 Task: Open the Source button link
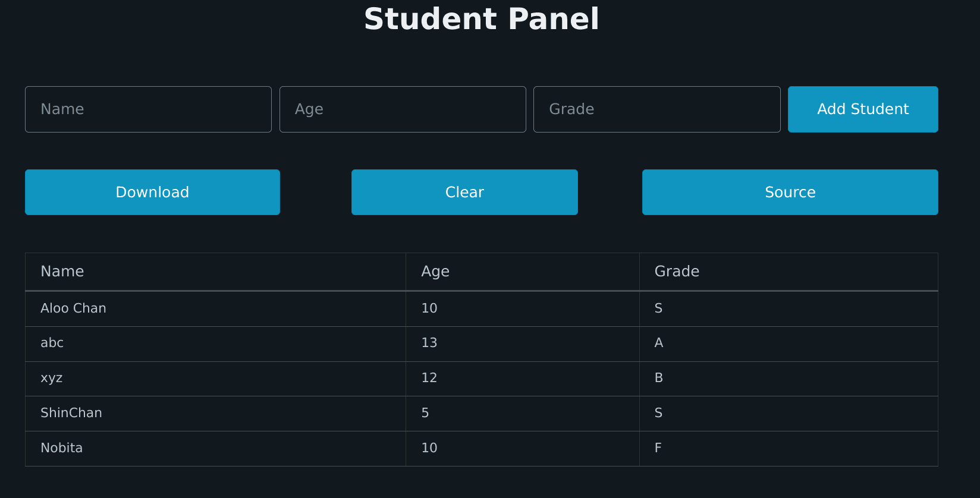790,192
